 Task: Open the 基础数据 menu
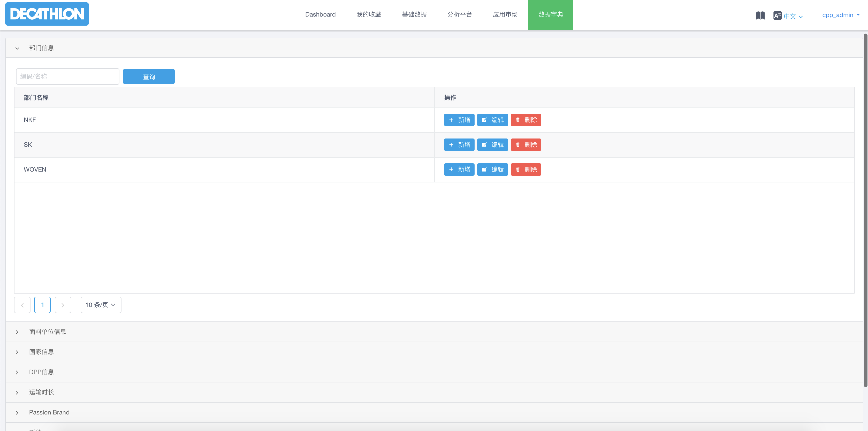coord(414,14)
